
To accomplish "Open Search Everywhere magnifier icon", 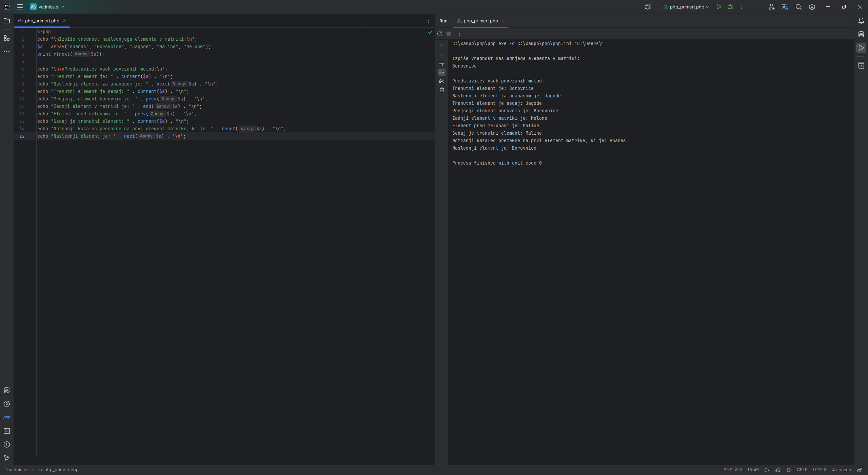I will (x=798, y=7).
